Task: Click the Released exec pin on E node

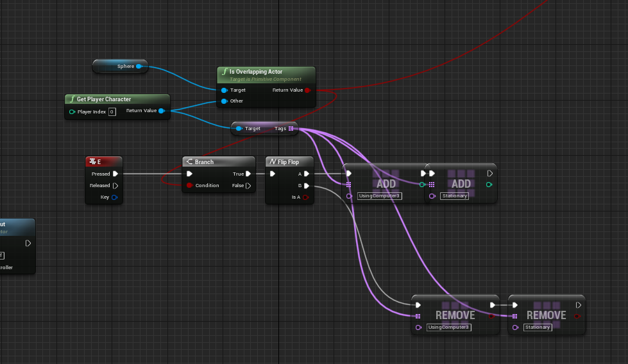Action: (x=115, y=186)
